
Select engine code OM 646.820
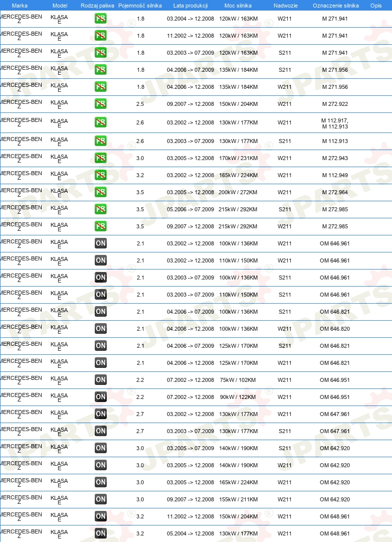pyautogui.click(x=335, y=329)
